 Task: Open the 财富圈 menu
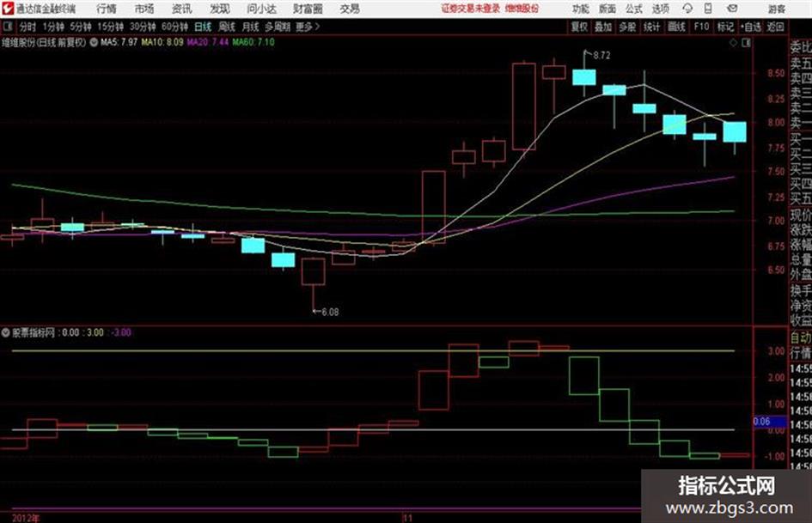point(308,9)
